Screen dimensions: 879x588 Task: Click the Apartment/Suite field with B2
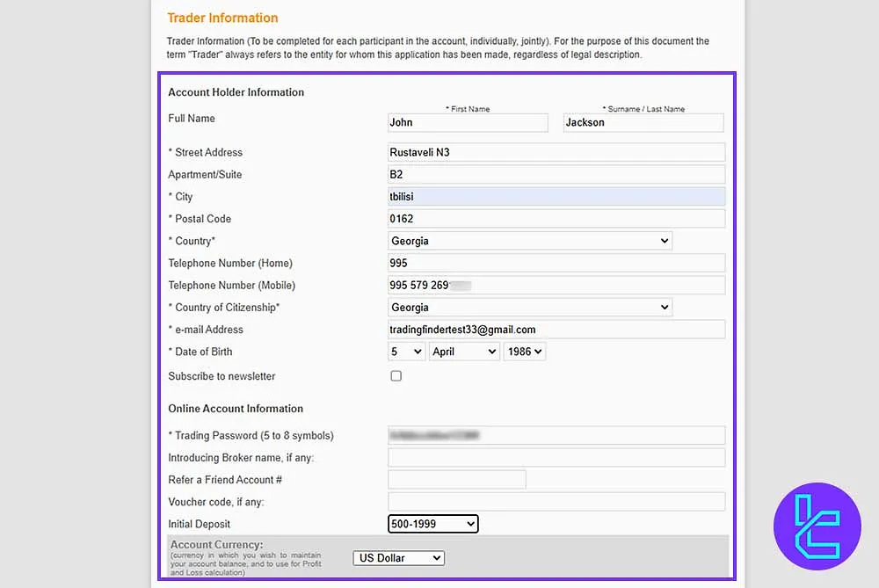tap(556, 174)
